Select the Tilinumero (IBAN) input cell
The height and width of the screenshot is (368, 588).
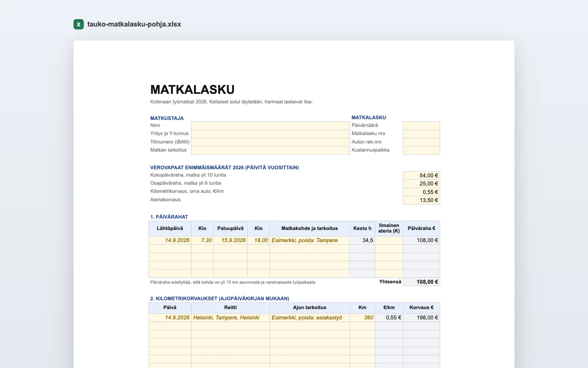click(x=270, y=142)
